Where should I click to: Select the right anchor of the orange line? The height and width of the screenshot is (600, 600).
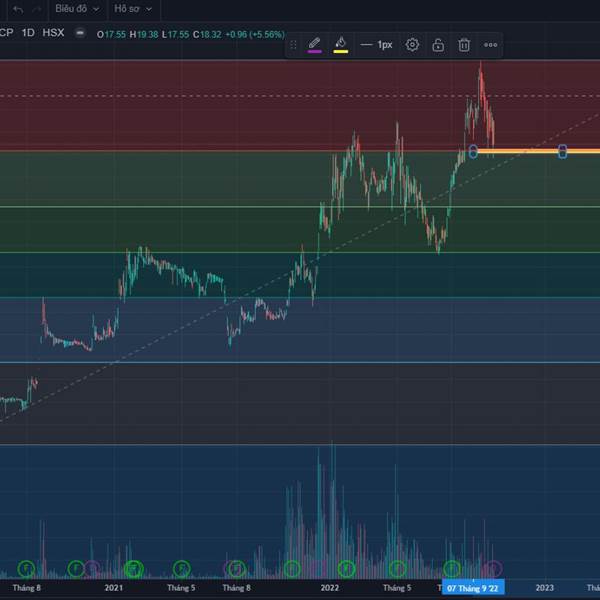coord(562,152)
